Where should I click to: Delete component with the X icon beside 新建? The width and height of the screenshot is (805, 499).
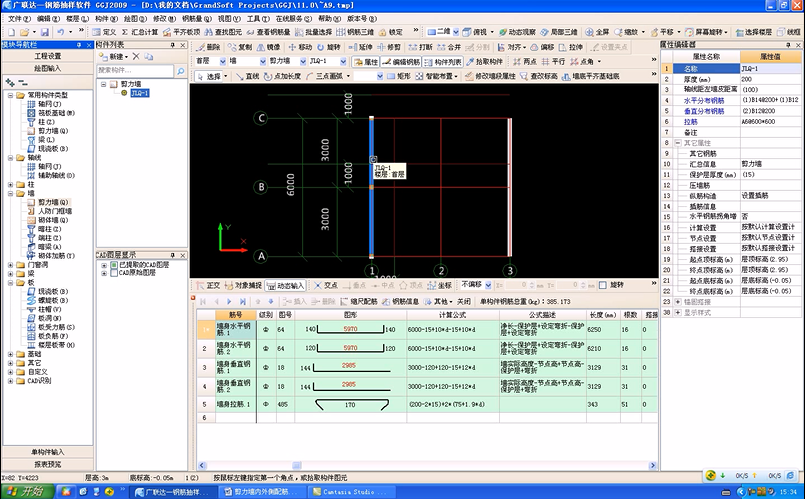click(136, 56)
